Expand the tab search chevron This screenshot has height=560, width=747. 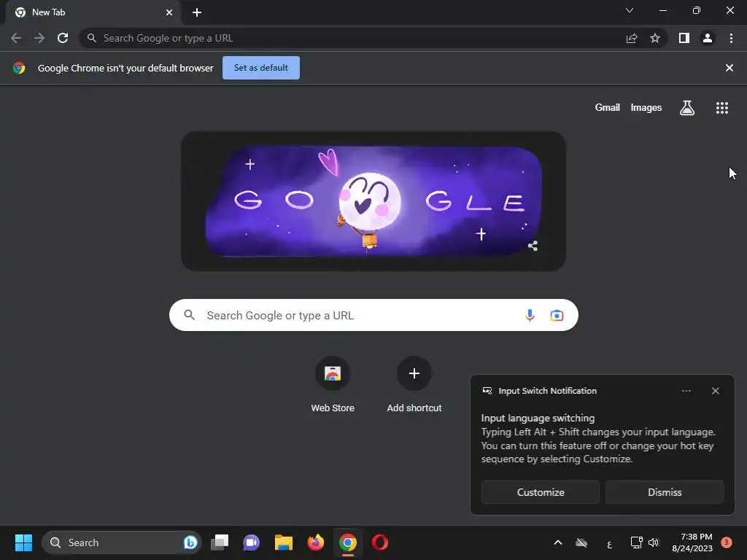630,10
